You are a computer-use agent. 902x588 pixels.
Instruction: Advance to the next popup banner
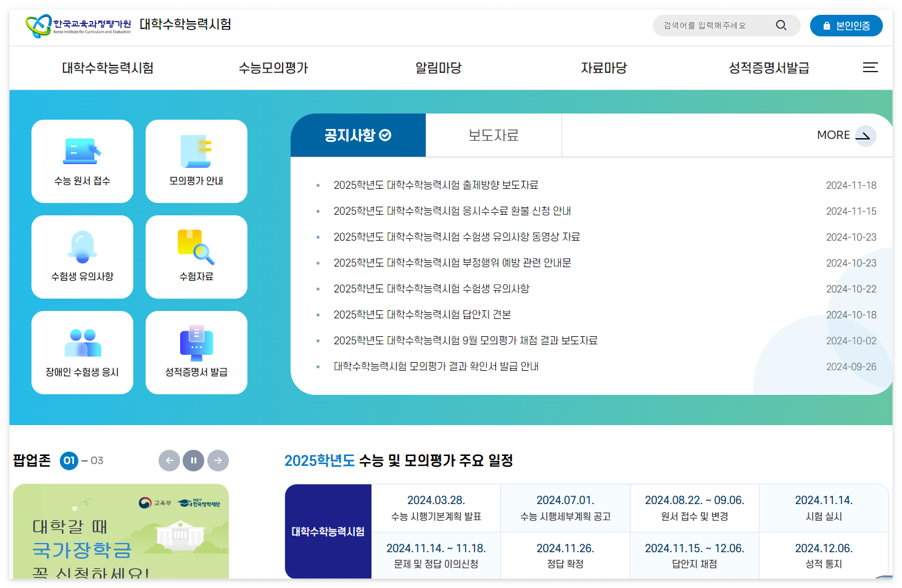[218, 460]
